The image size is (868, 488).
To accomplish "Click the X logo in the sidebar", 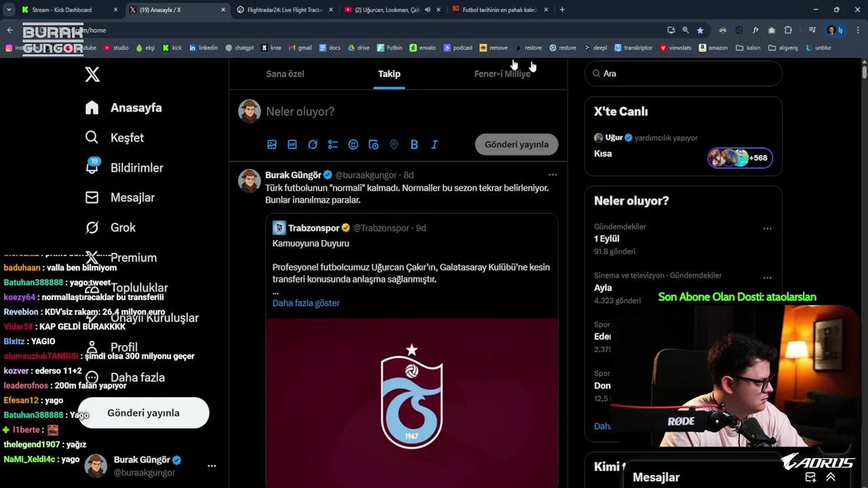I will (92, 74).
